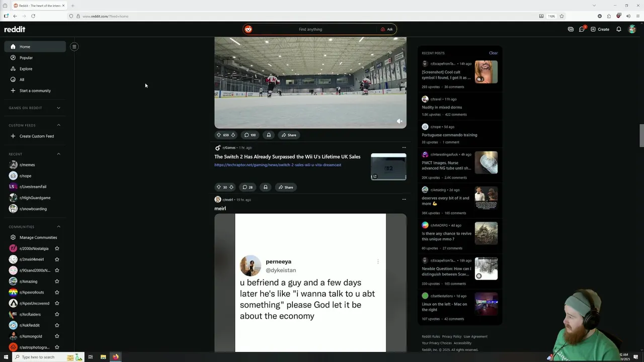Open 28 comments on Switch 2 post

pyautogui.click(x=248, y=187)
